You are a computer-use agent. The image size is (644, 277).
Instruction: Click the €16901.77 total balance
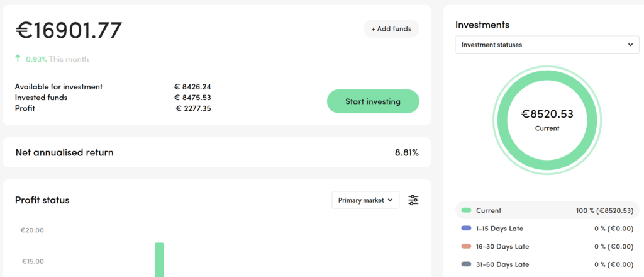[x=69, y=30]
